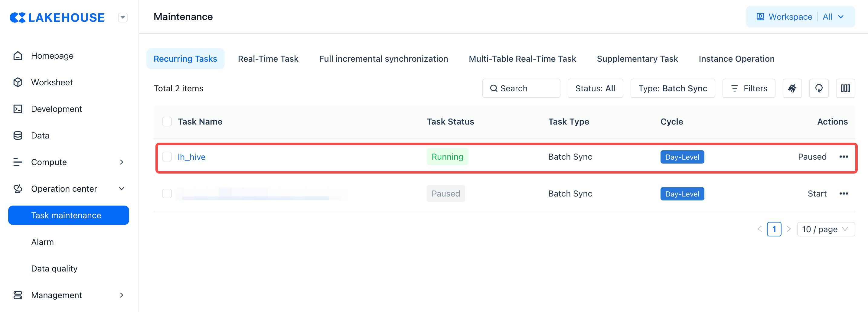Click the Homepage icon in the sidebar
This screenshot has width=868, height=312.
point(18,56)
